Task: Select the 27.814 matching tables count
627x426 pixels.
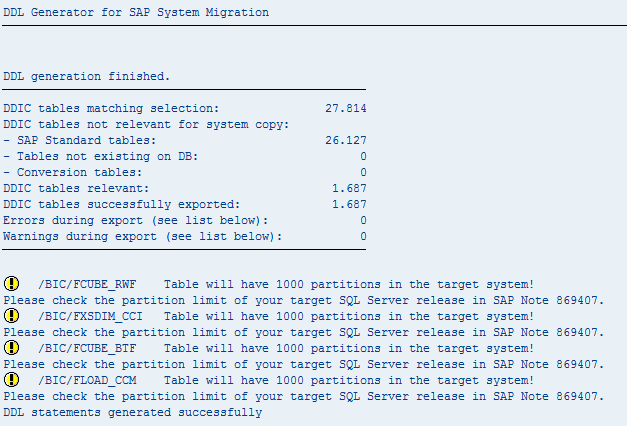Action: click(345, 108)
